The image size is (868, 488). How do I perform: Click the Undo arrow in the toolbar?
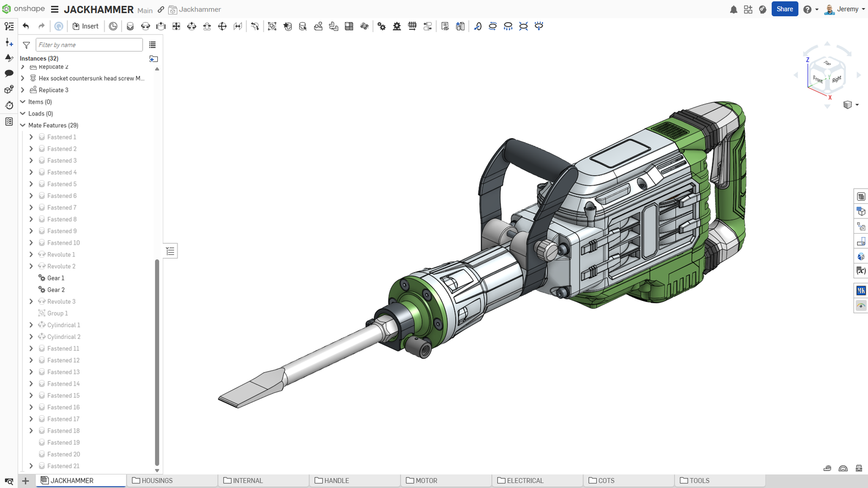[25, 26]
